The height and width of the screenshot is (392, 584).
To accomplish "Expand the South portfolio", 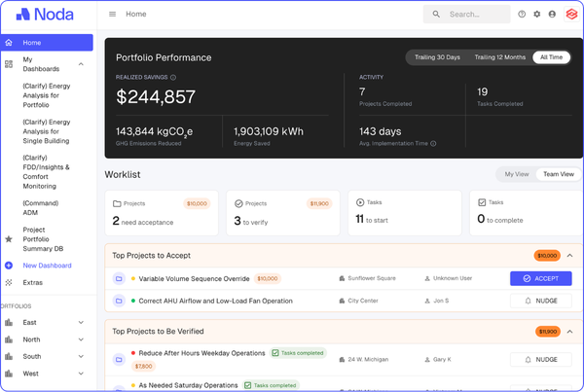I will point(81,357).
